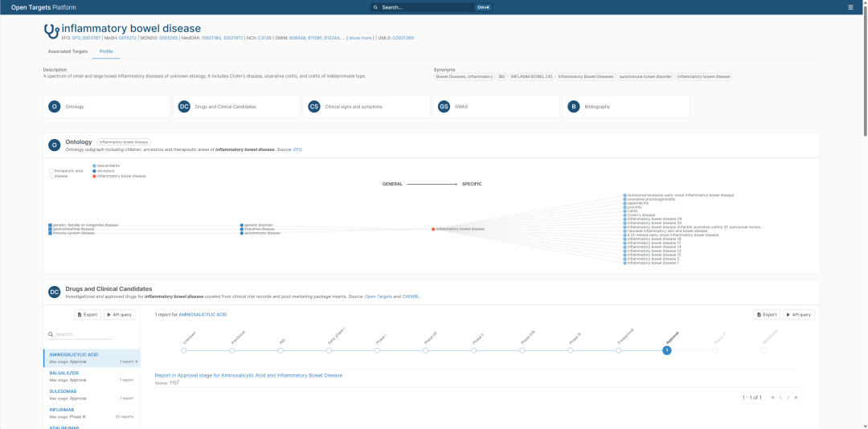Select Phase II stage marker

pos(474,350)
